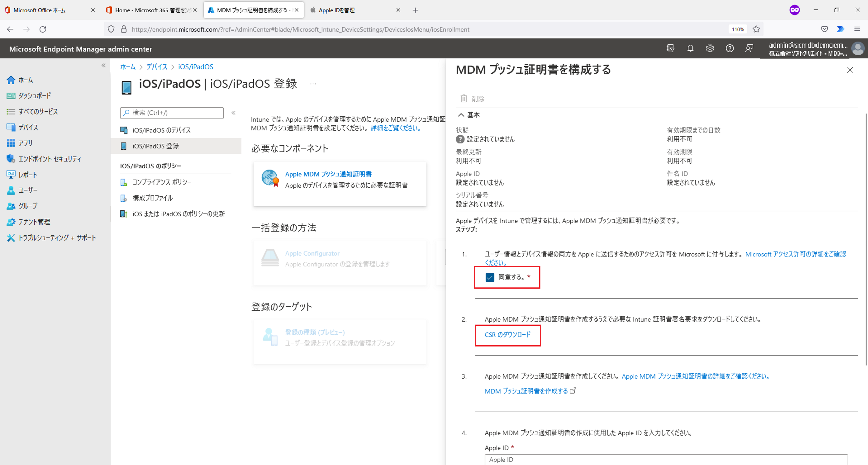Image resolution: width=868 pixels, height=465 pixels.
Task: Close the MDM プッシュ証明書 panel
Action: [x=850, y=70]
